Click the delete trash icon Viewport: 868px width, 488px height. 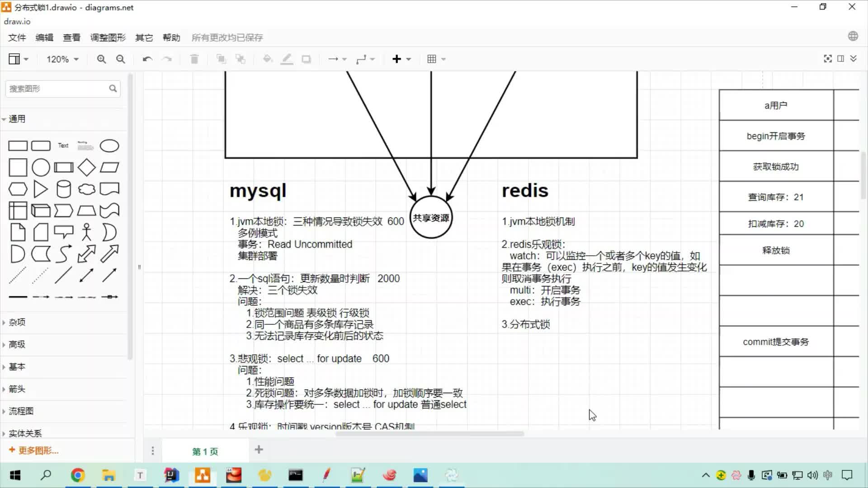pyautogui.click(x=194, y=59)
